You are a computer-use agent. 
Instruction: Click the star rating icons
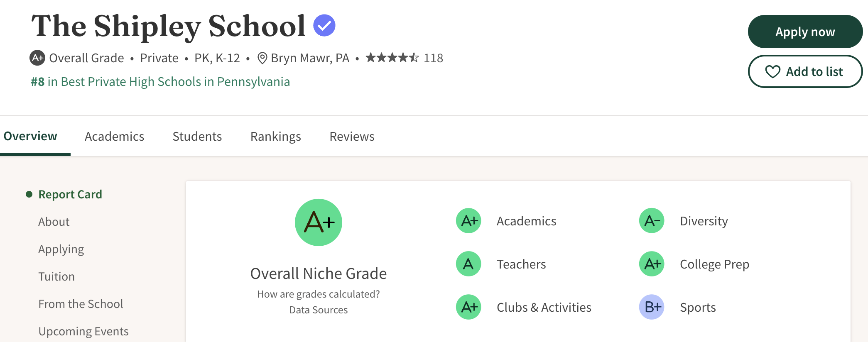coord(392,58)
